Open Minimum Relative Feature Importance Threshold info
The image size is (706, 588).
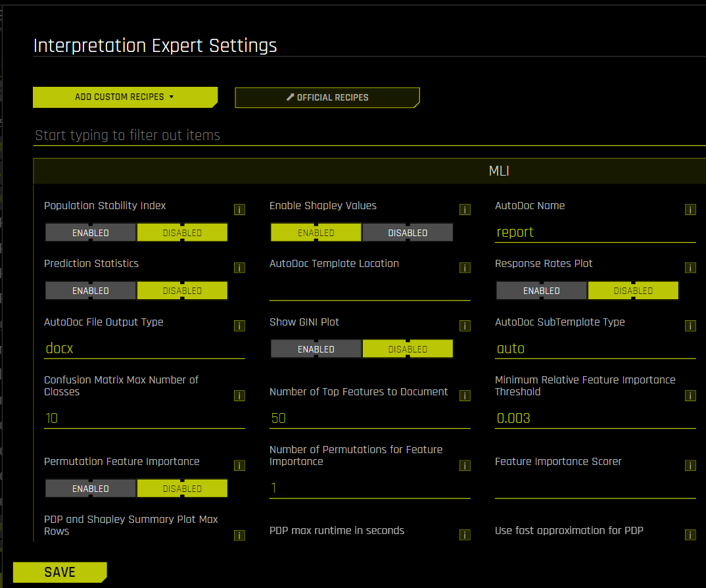pyautogui.click(x=690, y=395)
